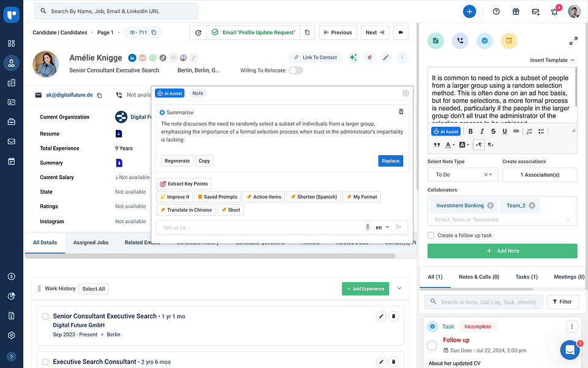Open the Tasks (1) tab in right panel
The image size is (588, 368).
[526, 277]
